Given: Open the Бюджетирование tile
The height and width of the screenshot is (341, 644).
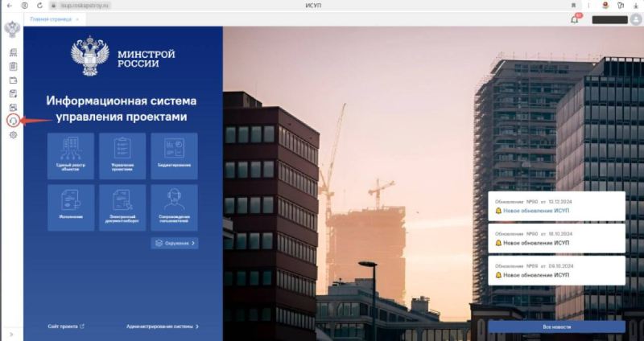Looking at the screenshot, I should coord(174,155).
